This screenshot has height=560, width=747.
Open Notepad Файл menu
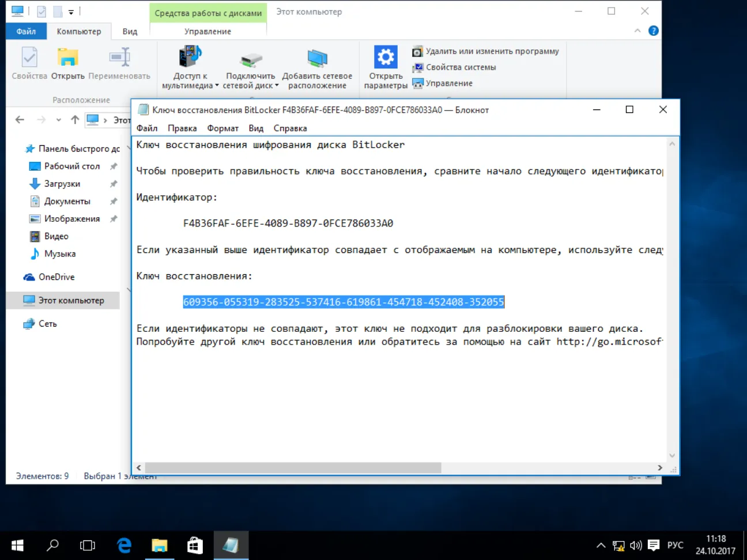coord(147,128)
